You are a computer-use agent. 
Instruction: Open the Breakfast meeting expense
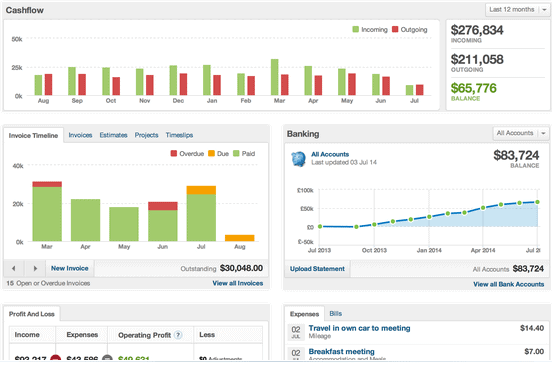341,351
